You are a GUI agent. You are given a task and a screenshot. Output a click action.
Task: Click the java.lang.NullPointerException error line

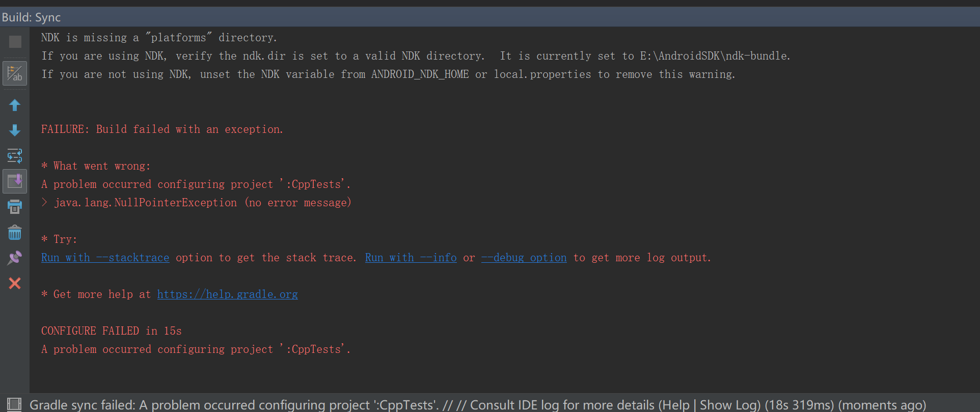tap(203, 203)
